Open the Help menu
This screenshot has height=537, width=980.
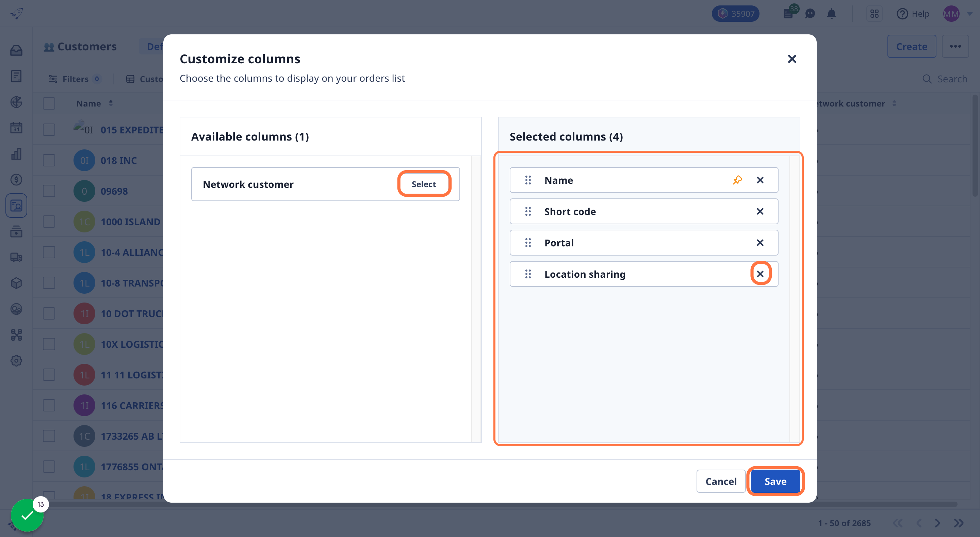(x=913, y=14)
